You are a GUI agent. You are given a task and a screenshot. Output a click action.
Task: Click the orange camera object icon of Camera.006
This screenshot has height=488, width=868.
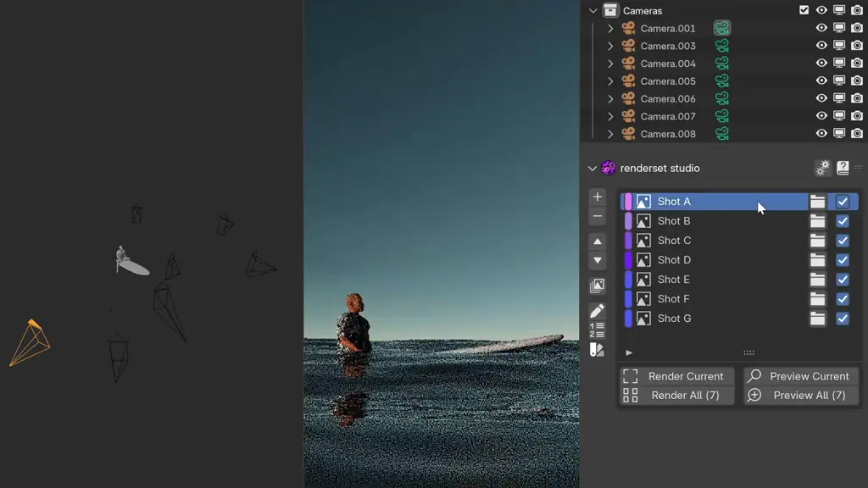(628, 98)
